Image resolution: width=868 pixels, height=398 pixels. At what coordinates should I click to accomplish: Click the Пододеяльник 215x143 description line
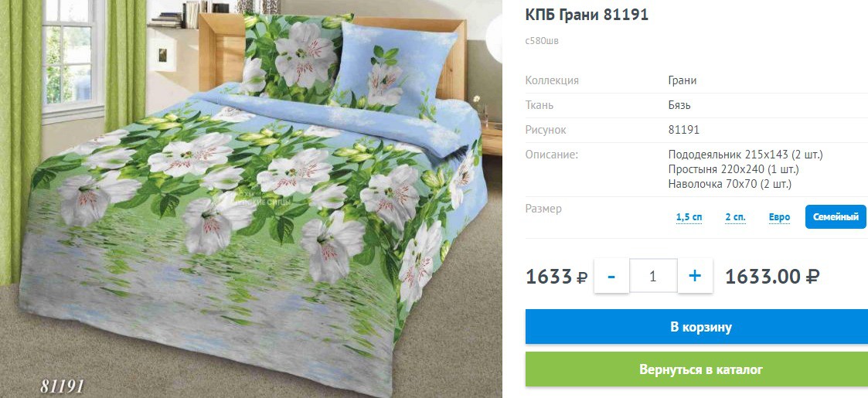(745, 155)
